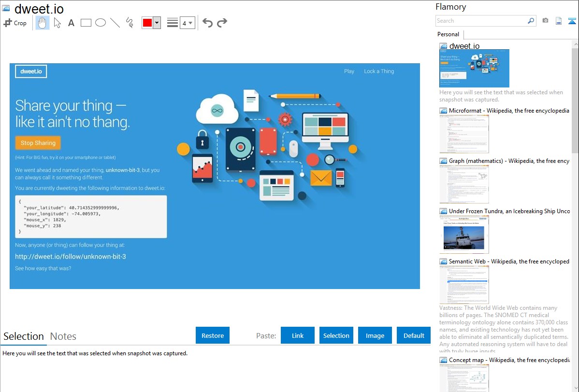Open the line width dropdown showing 4
579x392 pixels.
click(188, 23)
